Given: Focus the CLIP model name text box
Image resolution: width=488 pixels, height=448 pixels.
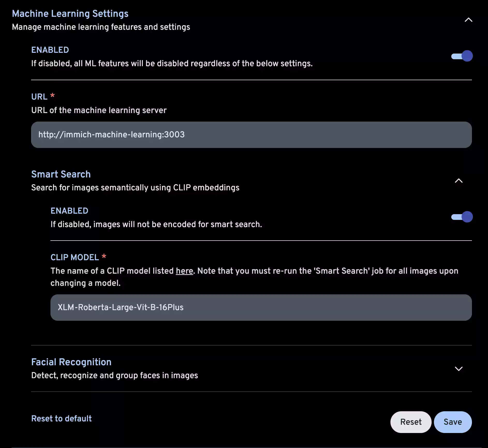Looking at the screenshot, I should (x=261, y=308).
